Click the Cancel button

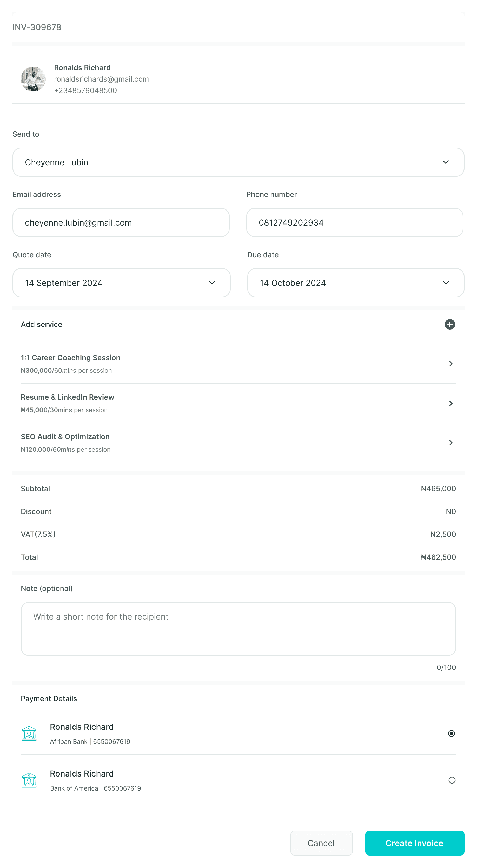[x=321, y=843]
